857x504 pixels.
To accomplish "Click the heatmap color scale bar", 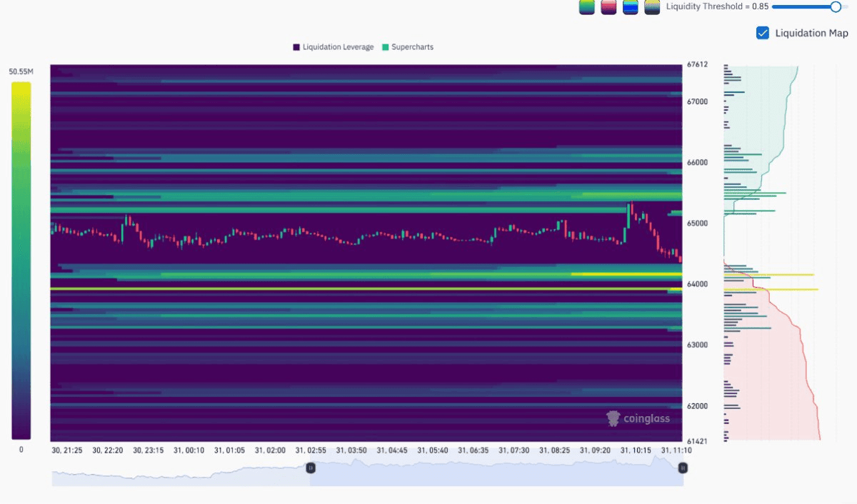I will 21,261.
